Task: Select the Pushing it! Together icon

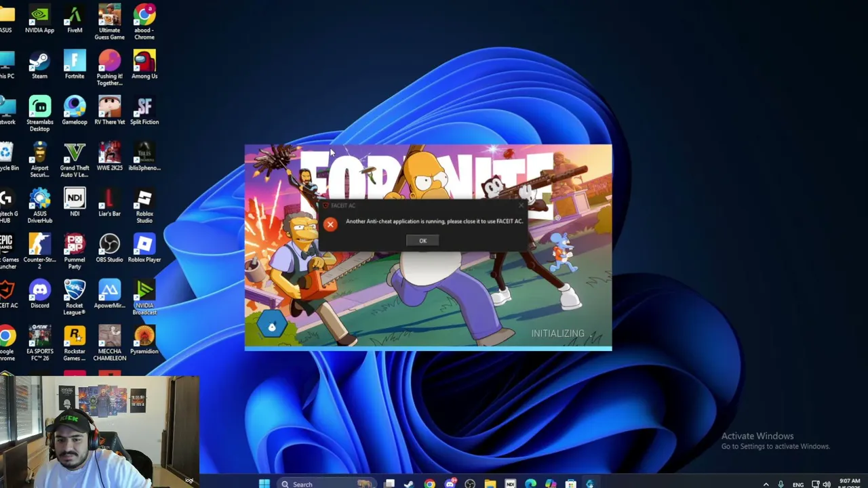Action: click(x=109, y=68)
